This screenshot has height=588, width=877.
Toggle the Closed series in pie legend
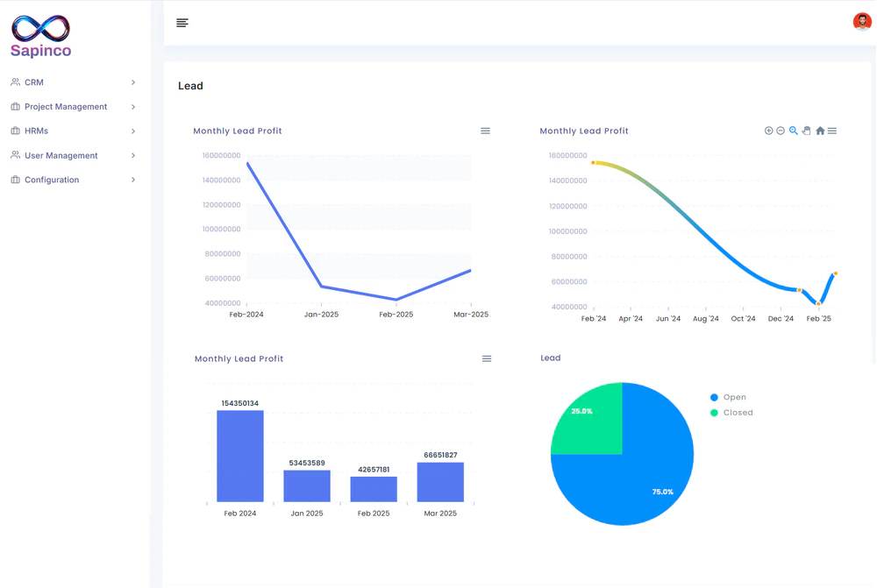pos(738,413)
